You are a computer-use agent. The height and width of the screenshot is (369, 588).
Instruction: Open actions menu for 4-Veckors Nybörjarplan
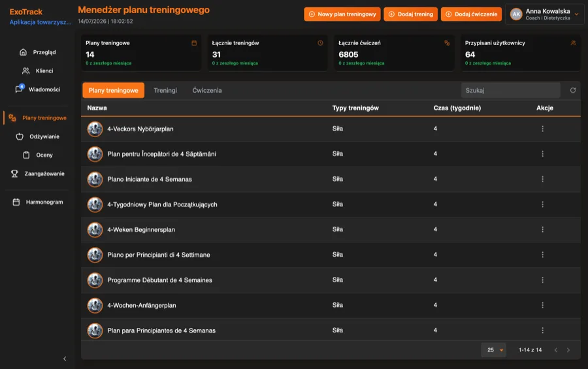542,129
